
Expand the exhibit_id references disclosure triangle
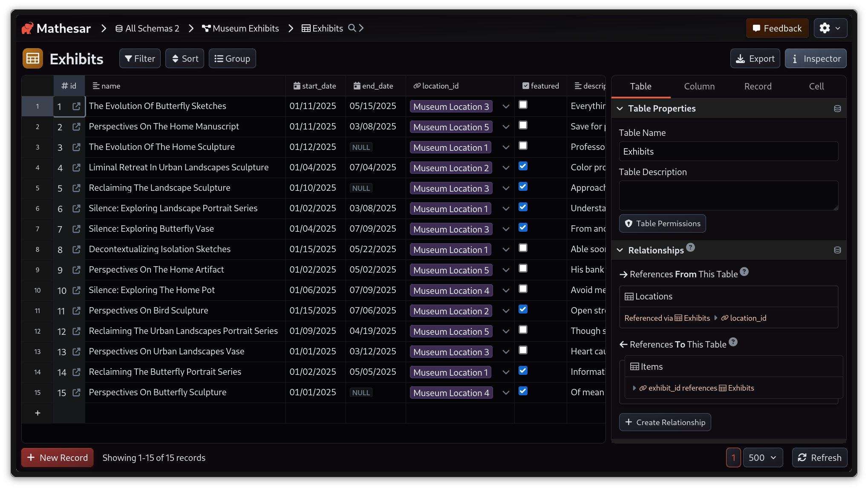[634, 388]
